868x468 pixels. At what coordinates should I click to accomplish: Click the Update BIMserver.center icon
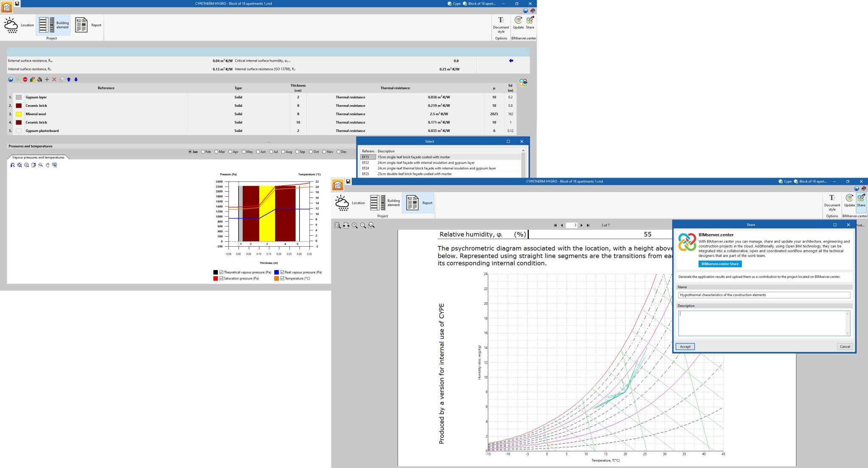(518, 23)
